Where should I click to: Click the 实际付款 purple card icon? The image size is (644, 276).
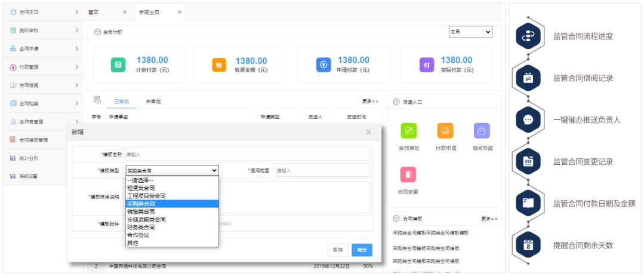click(426, 65)
